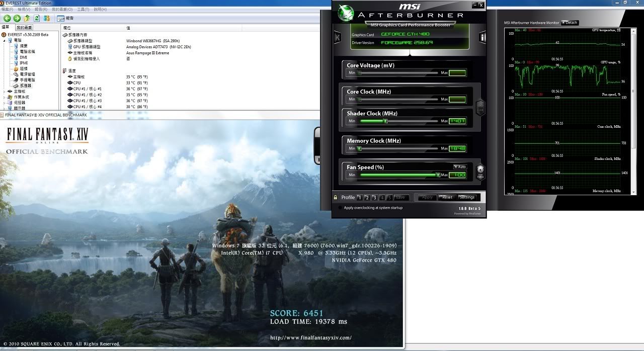Select the 手提電腦 portable computer tree item
Image resolution: width=644 pixels, height=351 pixels.
[24, 80]
